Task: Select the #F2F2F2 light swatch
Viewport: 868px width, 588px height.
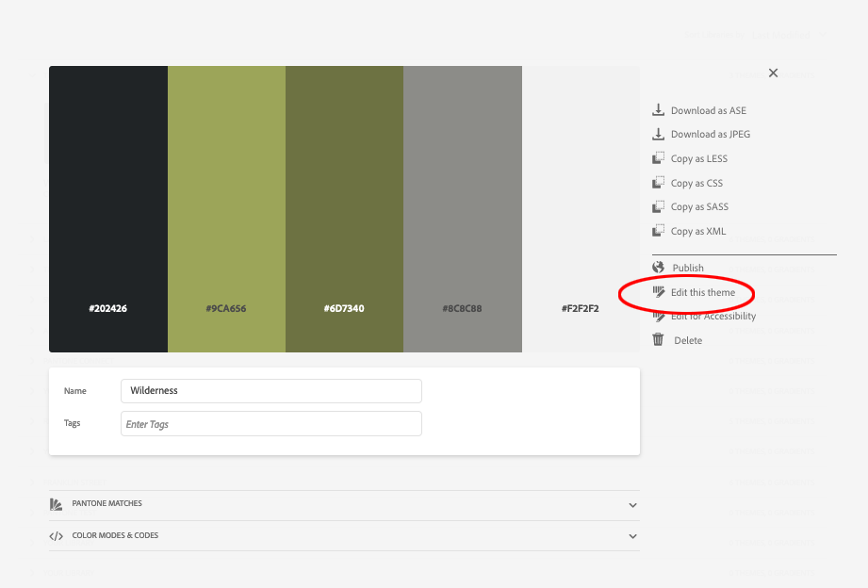Action: (x=581, y=209)
